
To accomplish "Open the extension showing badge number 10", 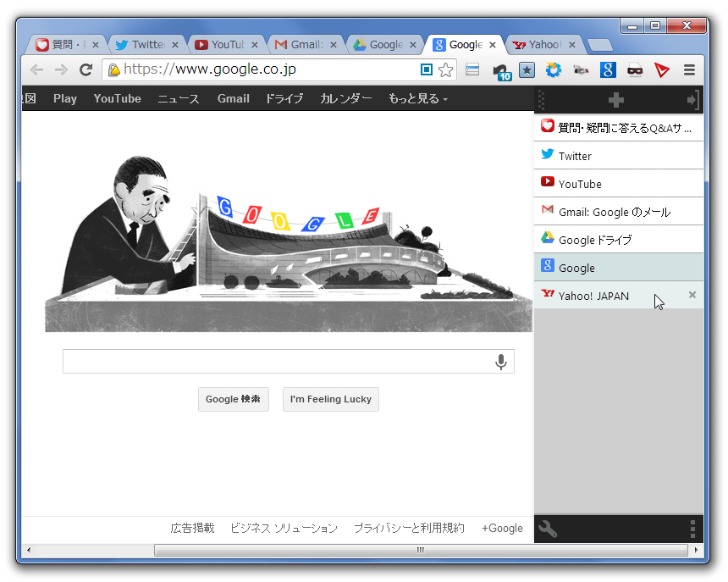I will click(x=501, y=71).
